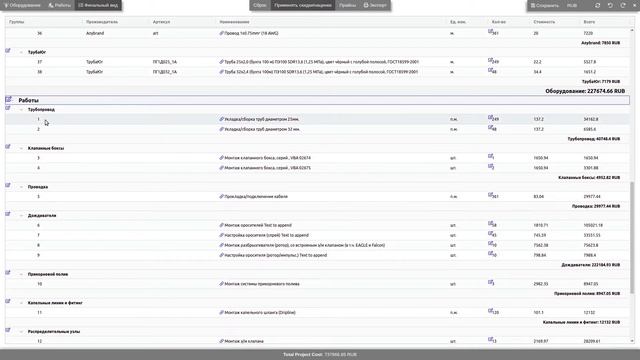Open the Прайсы menu item
This screenshot has height=360, width=640.
pyautogui.click(x=347, y=5)
